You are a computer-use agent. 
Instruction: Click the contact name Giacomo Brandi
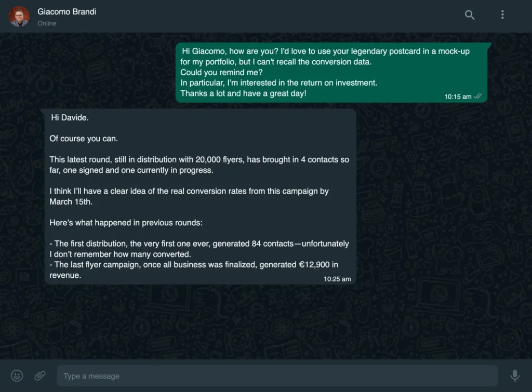(67, 11)
